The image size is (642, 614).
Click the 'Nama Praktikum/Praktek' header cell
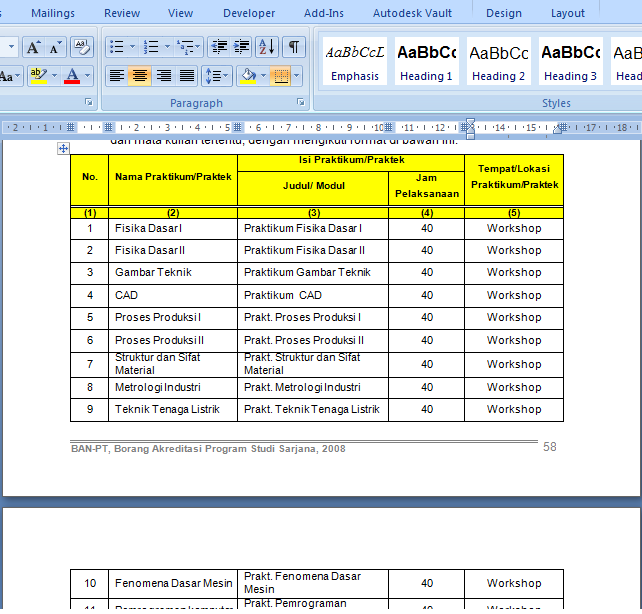click(173, 180)
